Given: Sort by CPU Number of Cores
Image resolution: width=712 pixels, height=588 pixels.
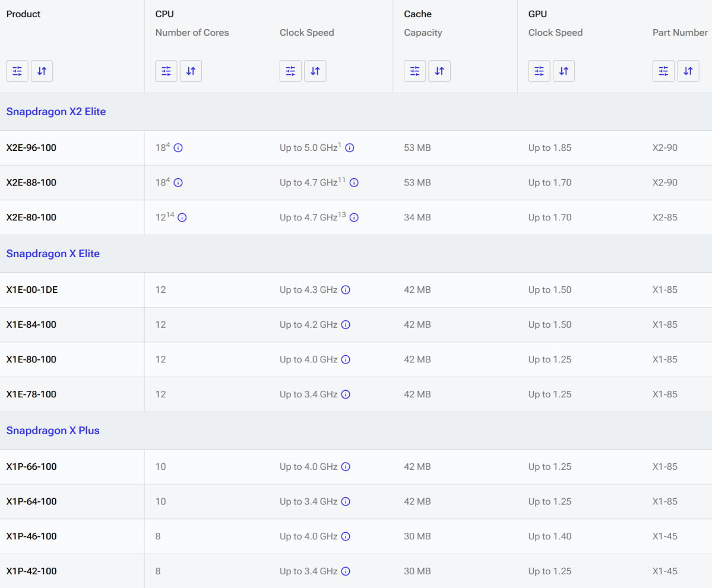Looking at the screenshot, I should [x=191, y=71].
